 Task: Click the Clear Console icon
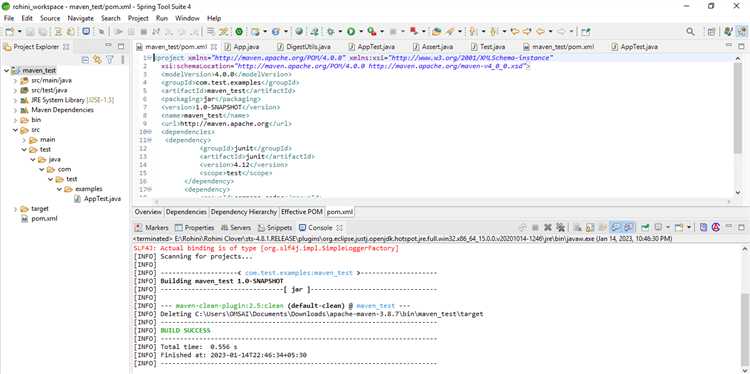[x=577, y=228]
